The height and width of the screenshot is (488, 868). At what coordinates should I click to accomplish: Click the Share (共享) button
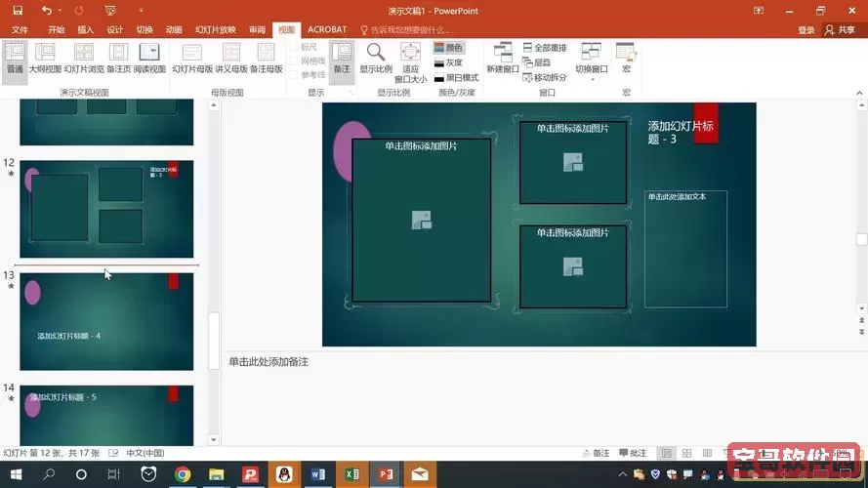[839, 30]
